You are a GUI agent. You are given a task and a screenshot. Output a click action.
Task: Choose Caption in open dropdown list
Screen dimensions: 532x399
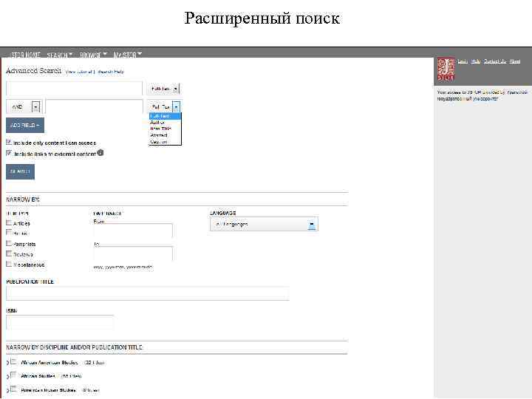(166, 142)
